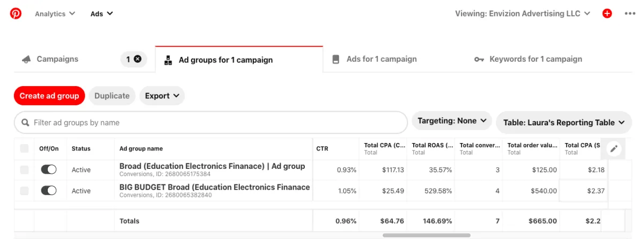Check the select-all header checkbox
This screenshot has height=243, width=644.
coord(24,148)
